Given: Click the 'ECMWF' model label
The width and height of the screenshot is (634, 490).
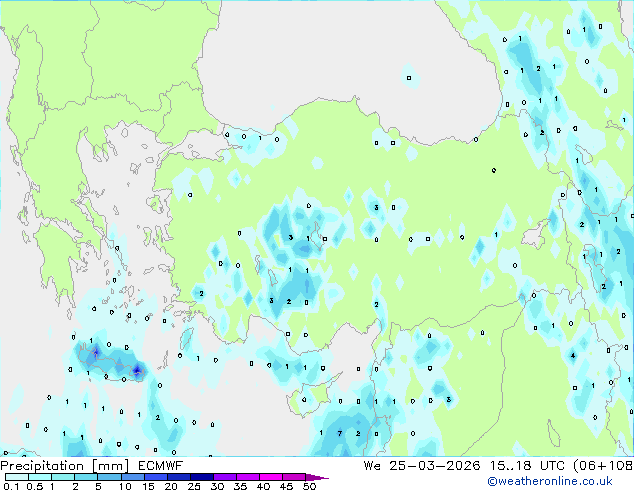Looking at the screenshot, I should click(x=161, y=466).
